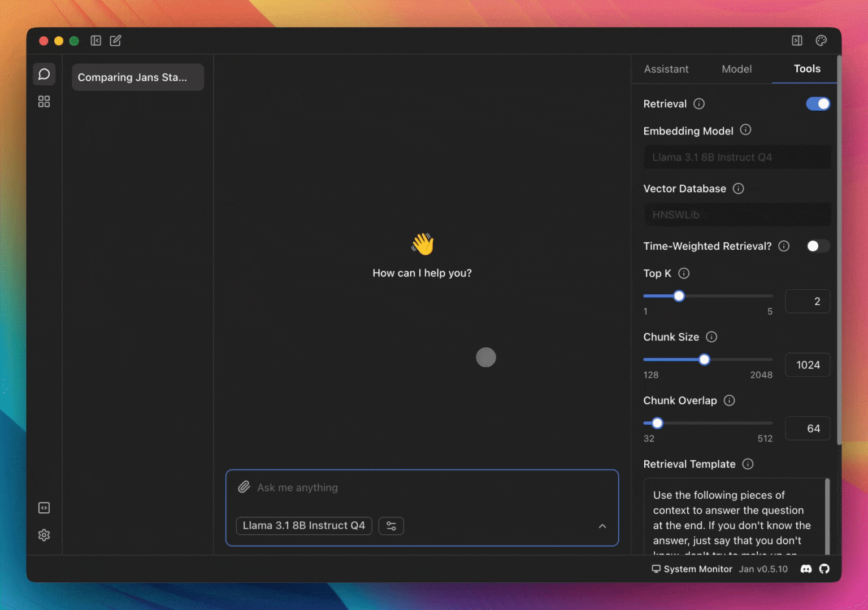Collapse the left sidebar panel icon

point(96,41)
